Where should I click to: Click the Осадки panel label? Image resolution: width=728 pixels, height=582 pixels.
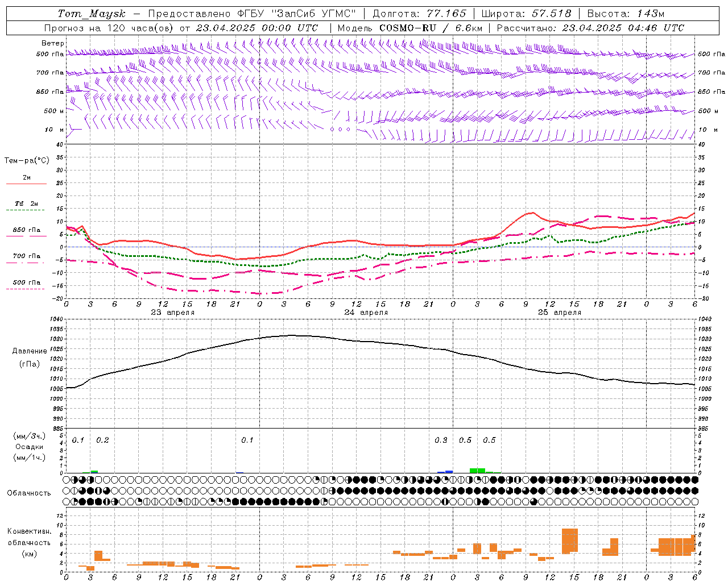30,447
